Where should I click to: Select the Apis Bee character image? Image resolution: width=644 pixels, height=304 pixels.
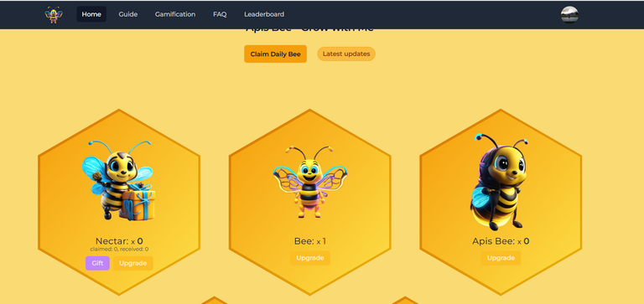pos(499,182)
